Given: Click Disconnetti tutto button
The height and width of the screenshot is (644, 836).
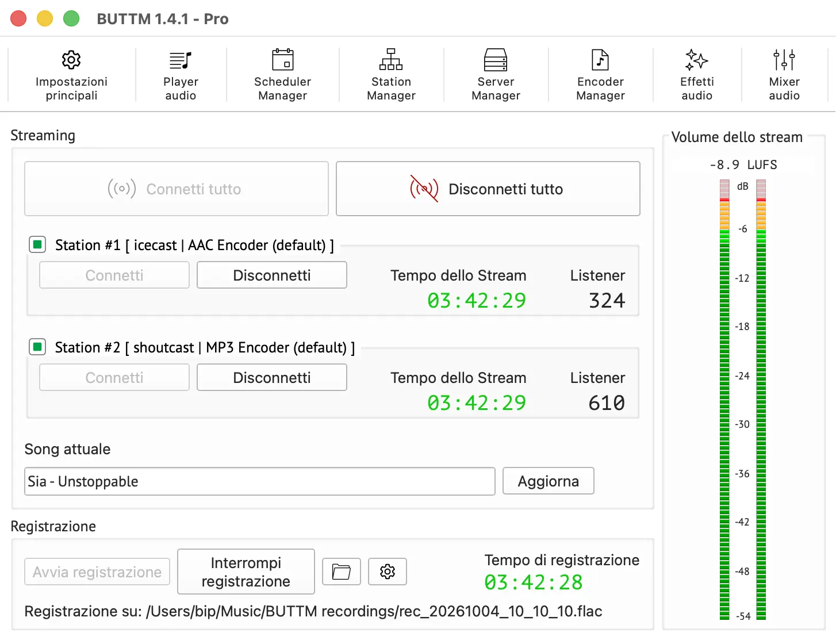Looking at the screenshot, I should [488, 189].
